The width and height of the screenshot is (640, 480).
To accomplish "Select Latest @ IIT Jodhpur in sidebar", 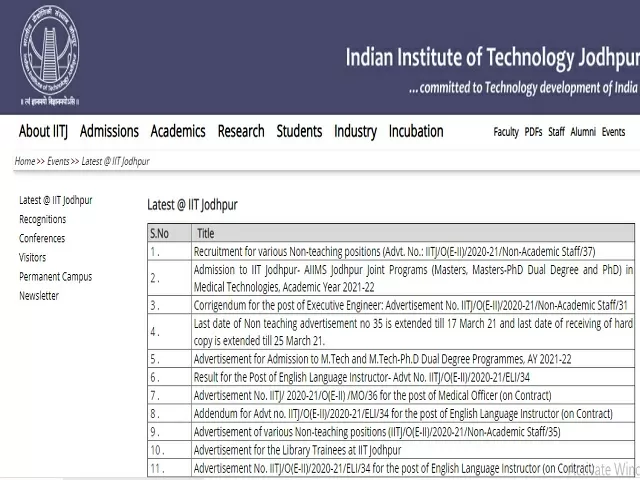I will point(56,200).
